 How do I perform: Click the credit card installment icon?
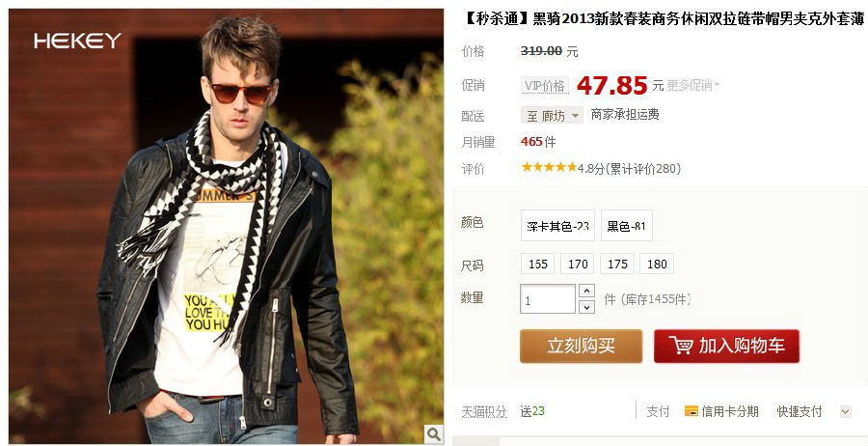tap(691, 411)
